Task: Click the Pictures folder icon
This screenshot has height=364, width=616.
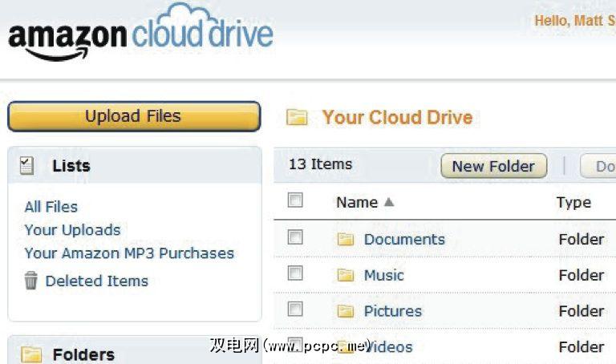Action: coord(346,311)
